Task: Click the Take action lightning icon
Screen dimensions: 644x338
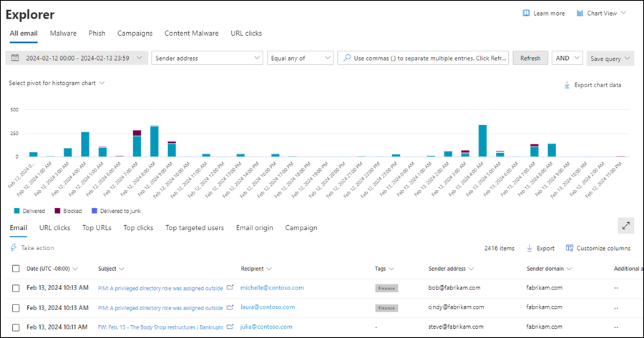Action: [14, 248]
